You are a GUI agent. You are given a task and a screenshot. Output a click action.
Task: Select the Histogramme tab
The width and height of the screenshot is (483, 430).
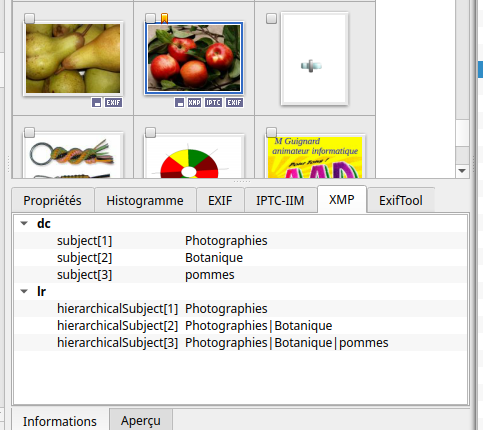[x=145, y=200]
